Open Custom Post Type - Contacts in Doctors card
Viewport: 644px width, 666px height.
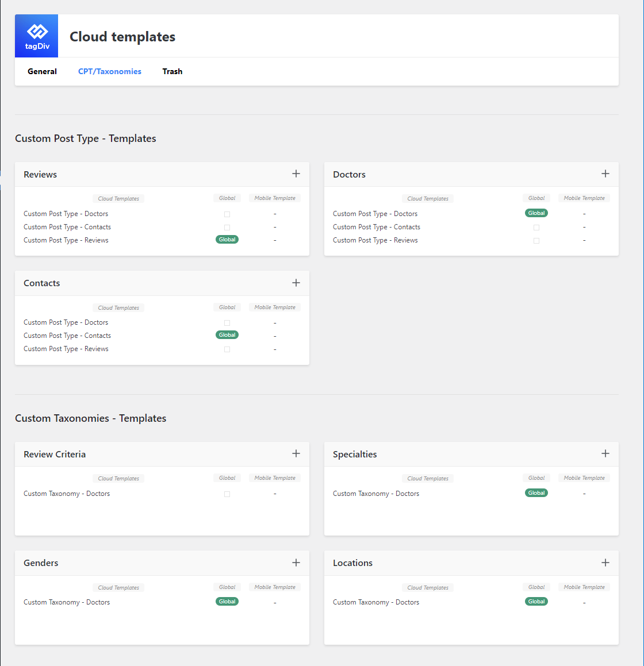(377, 227)
